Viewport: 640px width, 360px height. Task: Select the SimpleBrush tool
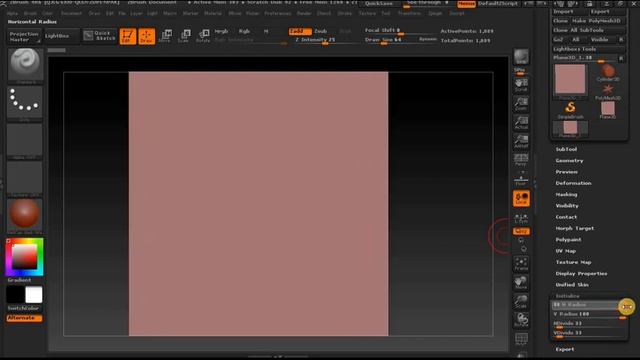point(570,110)
